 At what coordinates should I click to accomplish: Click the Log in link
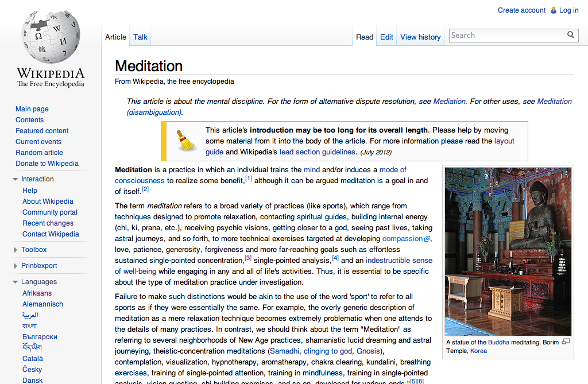[569, 10]
